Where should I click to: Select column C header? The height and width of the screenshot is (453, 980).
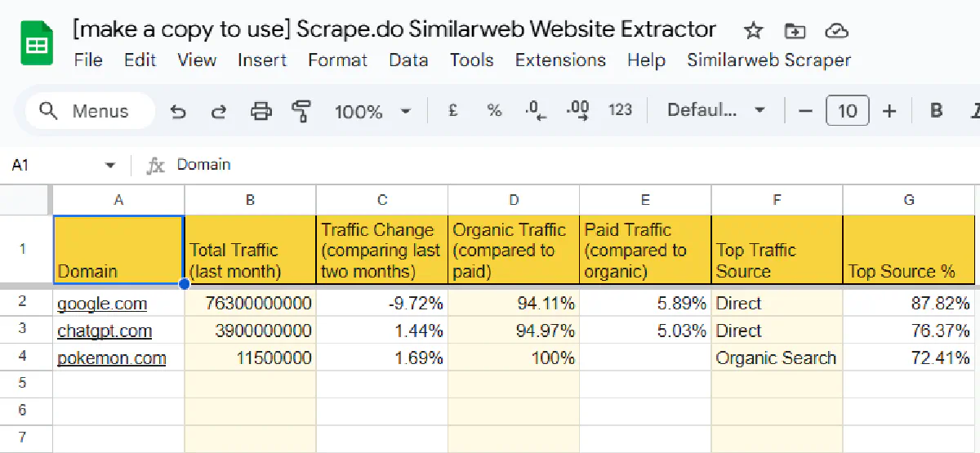[382, 200]
